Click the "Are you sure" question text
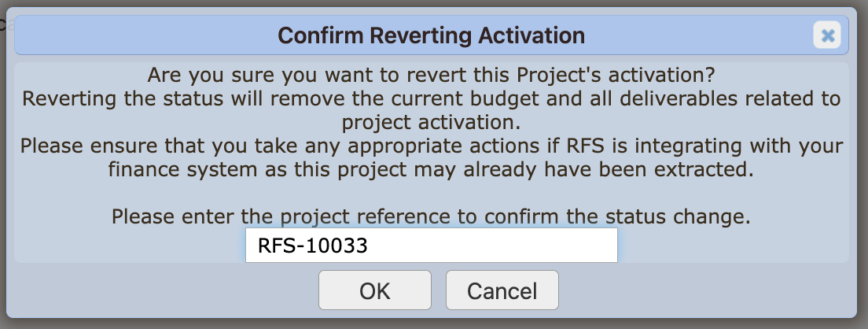Viewport: 868px width, 329px height. coord(431,77)
